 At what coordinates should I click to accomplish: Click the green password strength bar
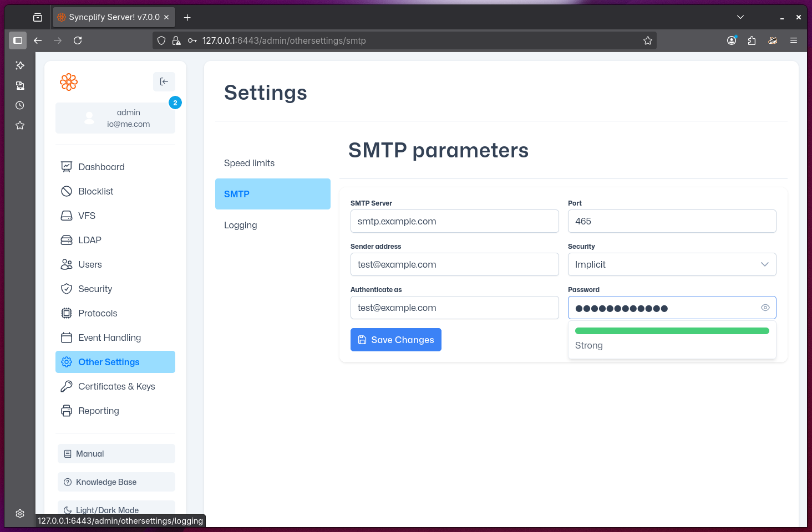(672, 330)
